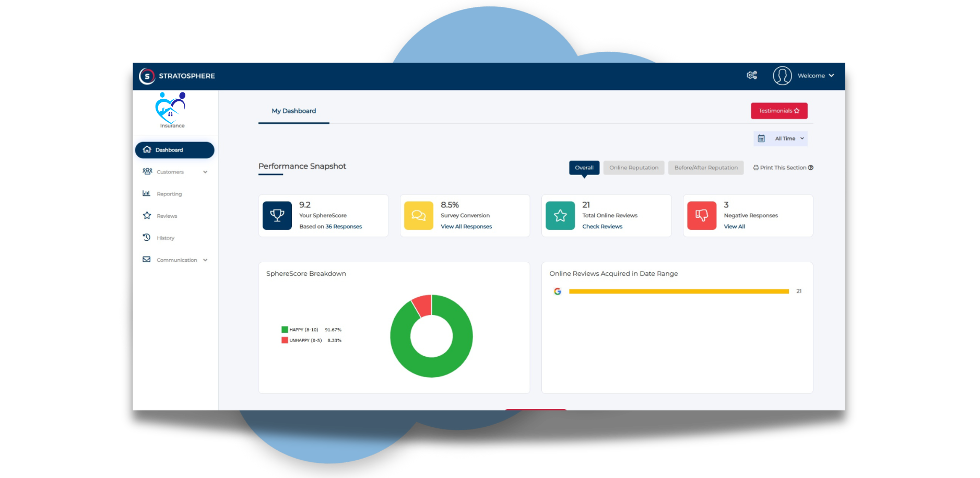Click the Google icon in reviews chart
This screenshot has width=980, height=478.
coord(558,292)
